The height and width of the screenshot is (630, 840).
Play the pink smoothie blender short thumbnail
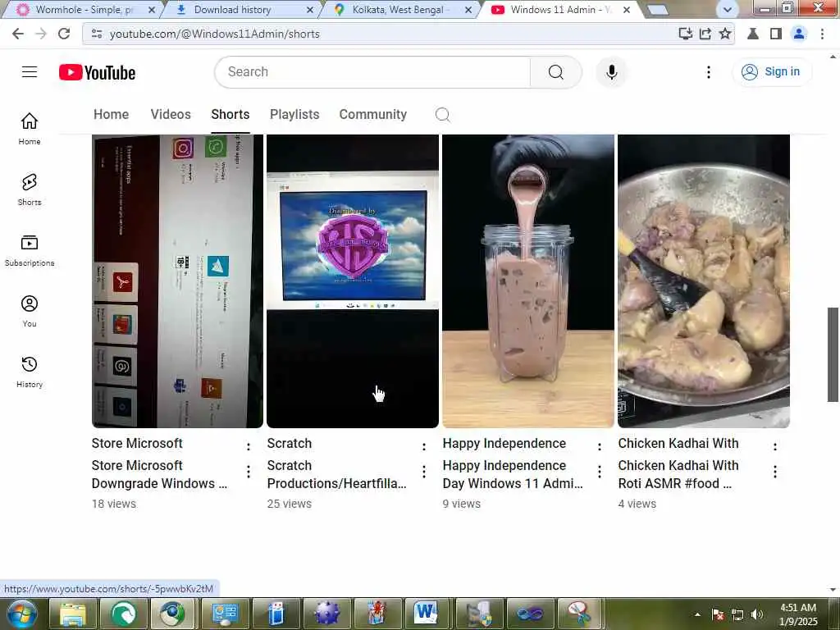point(528,281)
